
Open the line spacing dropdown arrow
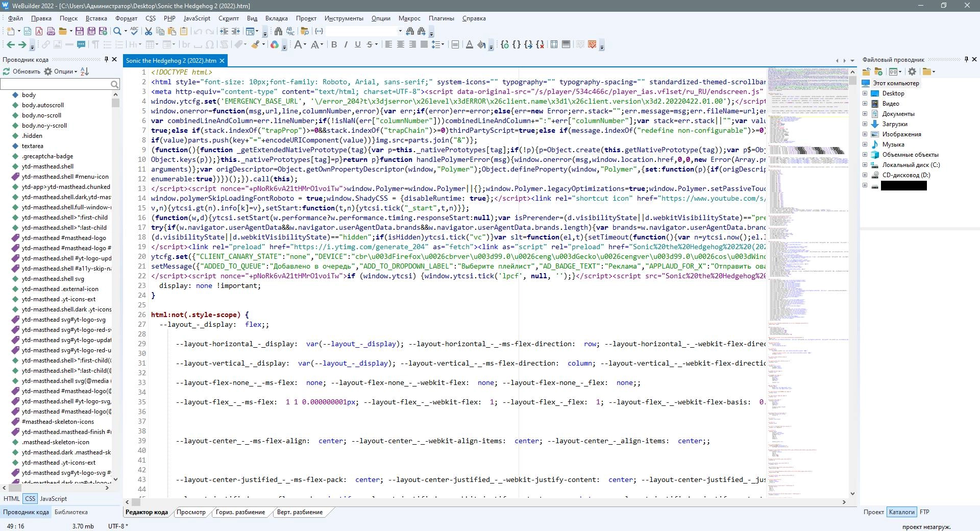click(x=443, y=44)
